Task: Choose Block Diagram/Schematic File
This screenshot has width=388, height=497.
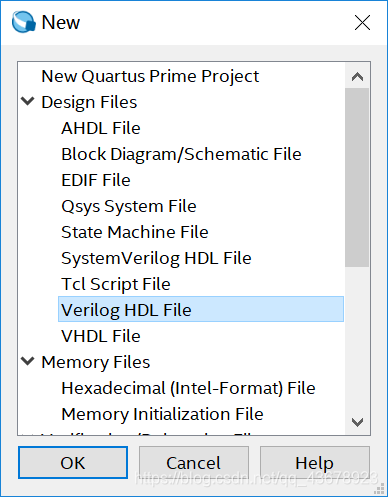Action: click(x=181, y=154)
